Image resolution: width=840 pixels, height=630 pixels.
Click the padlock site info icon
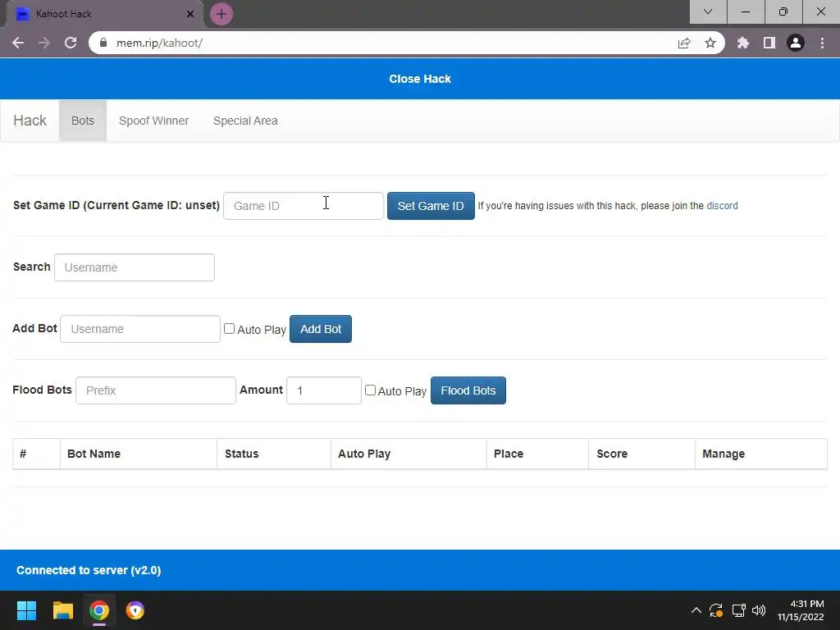(103, 43)
